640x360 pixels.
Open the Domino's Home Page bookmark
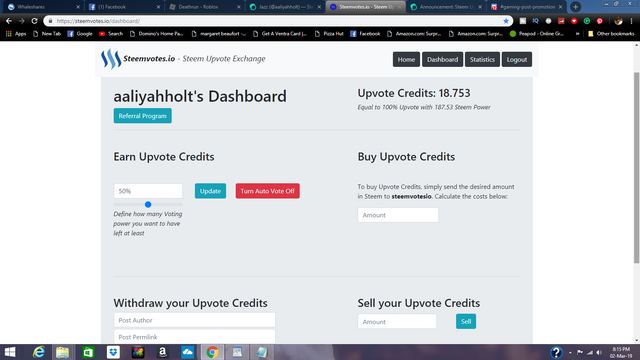(x=157, y=34)
